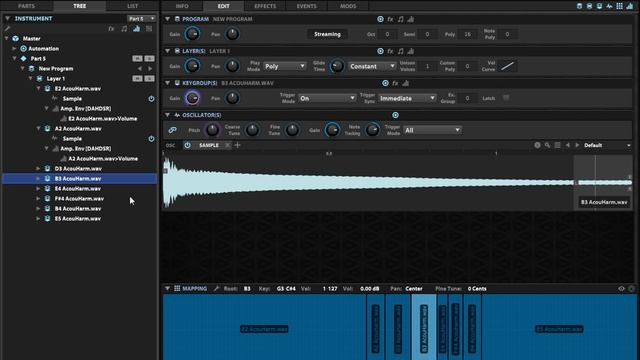The image size is (640, 360).
Task: Solo Layer 1 with its S button
Action: pyautogui.click(x=149, y=78)
